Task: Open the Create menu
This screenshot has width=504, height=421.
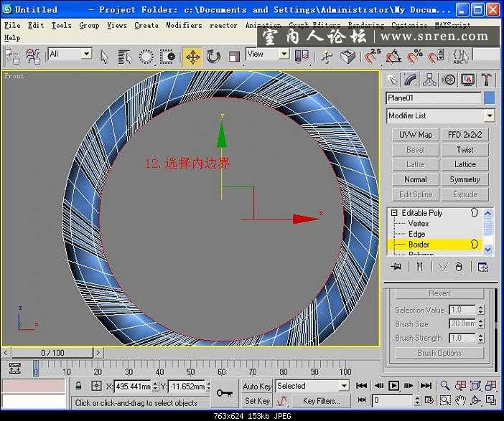Action: pyautogui.click(x=146, y=25)
